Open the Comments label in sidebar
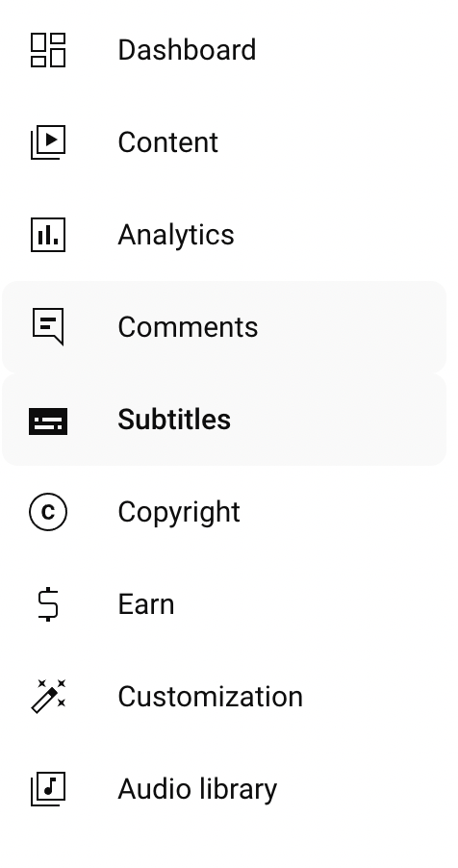The width and height of the screenshot is (458, 868). [x=188, y=326]
